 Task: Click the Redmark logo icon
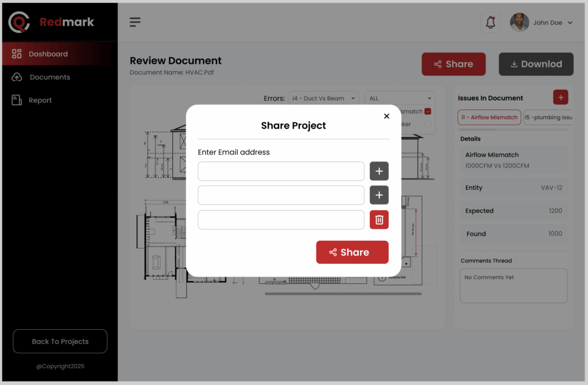tap(19, 22)
